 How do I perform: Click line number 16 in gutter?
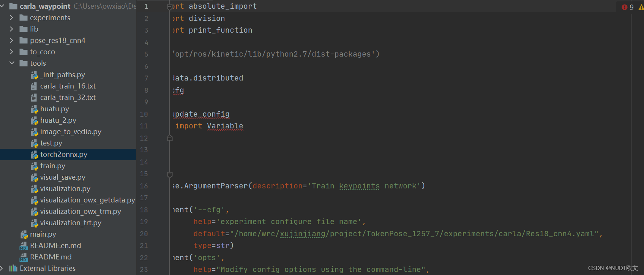(x=144, y=186)
